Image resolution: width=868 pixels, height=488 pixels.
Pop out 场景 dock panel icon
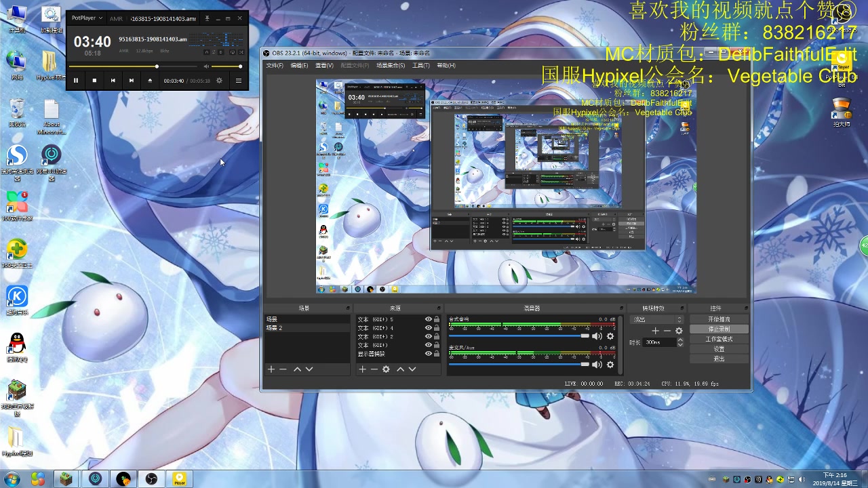(348, 308)
